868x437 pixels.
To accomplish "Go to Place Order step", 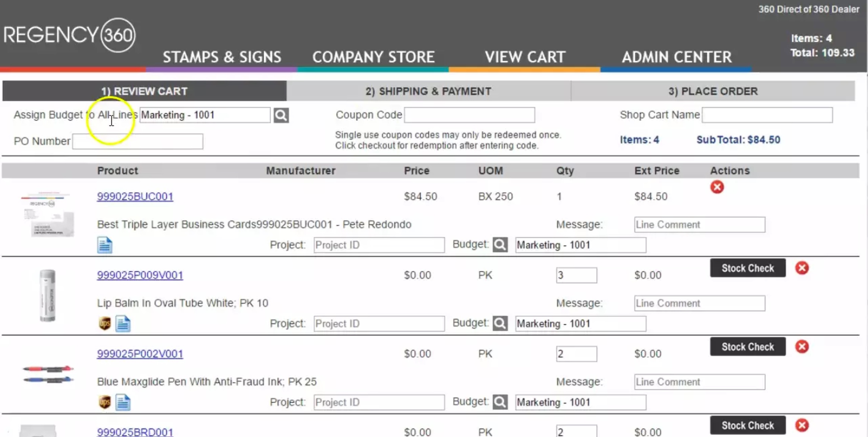I will pos(713,91).
